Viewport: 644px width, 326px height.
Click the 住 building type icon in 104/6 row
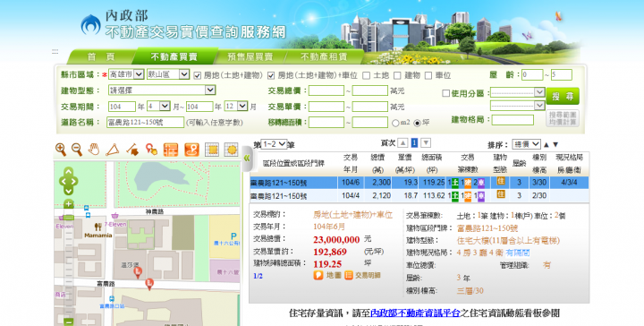501,181
